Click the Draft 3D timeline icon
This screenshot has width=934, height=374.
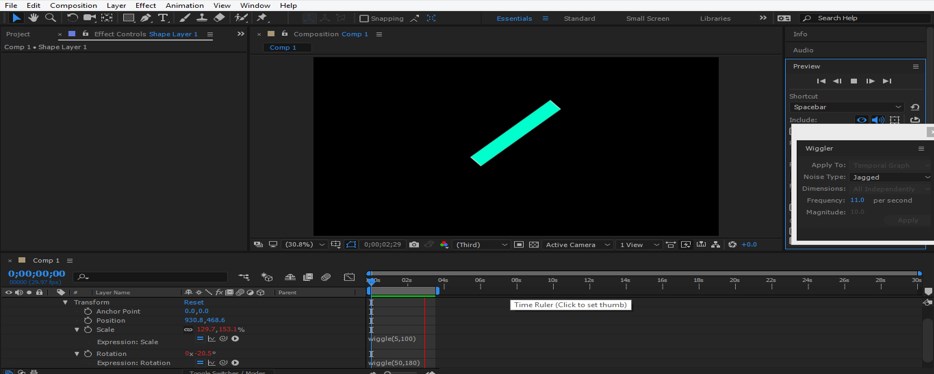coord(267,277)
